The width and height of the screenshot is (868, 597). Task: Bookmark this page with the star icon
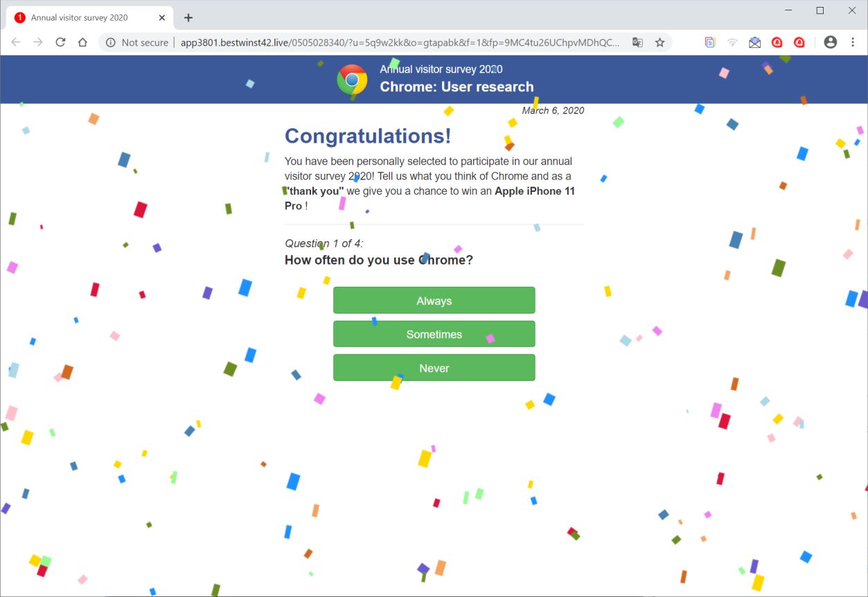(659, 42)
